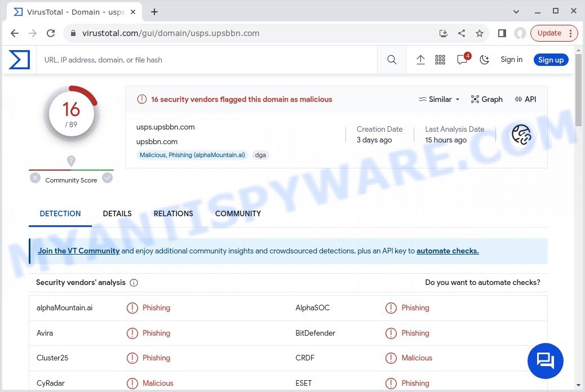Expand the Similar dropdown
The image size is (585, 392).
[438, 99]
